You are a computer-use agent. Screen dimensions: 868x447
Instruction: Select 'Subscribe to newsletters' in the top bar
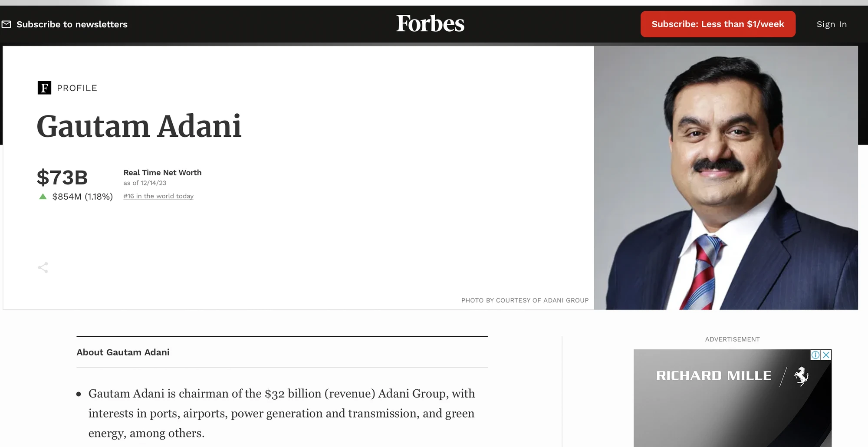(72, 24)
